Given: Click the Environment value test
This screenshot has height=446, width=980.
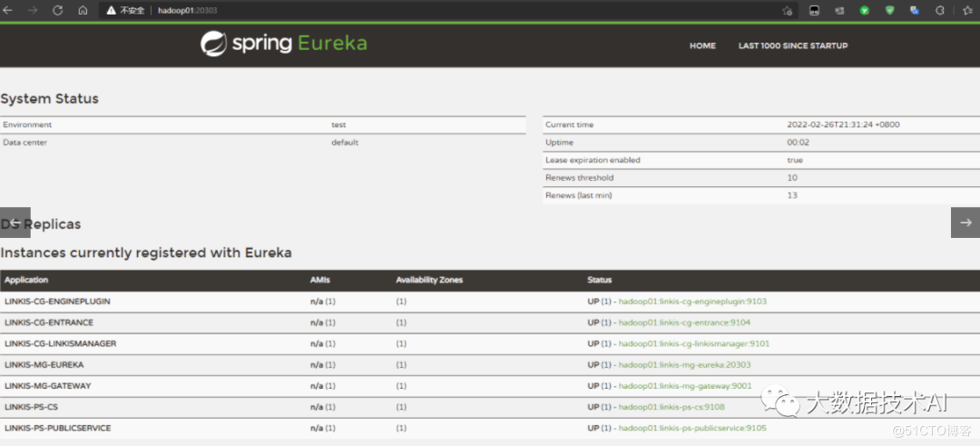Looking at the screenshot, I should tap(338, 125).
